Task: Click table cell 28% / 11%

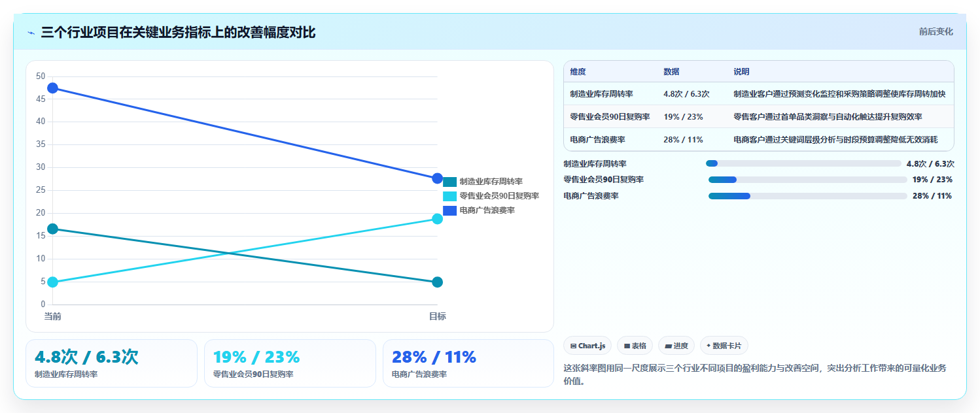Action: [x=683, y=140]
